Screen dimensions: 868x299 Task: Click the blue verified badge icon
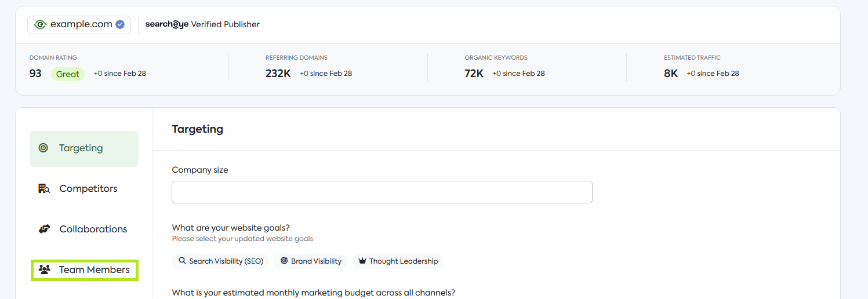pyautogui.click(x=120, y=24)
